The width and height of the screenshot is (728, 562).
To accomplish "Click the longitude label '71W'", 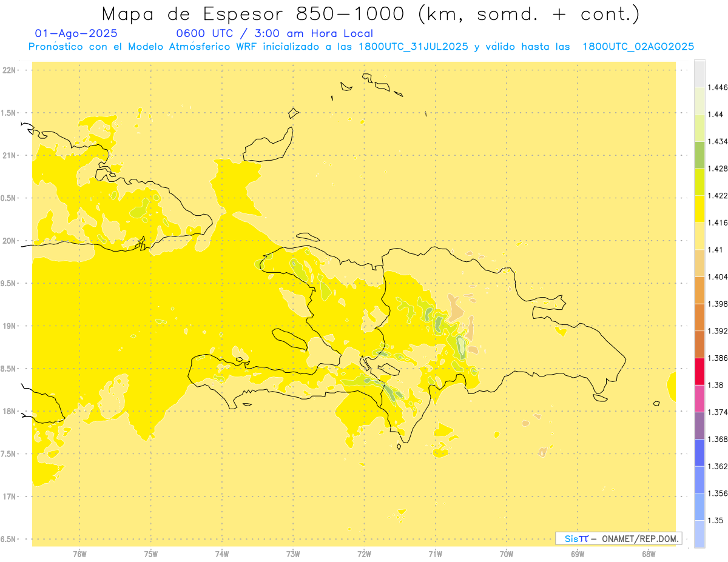I will (x=435, y=554).
